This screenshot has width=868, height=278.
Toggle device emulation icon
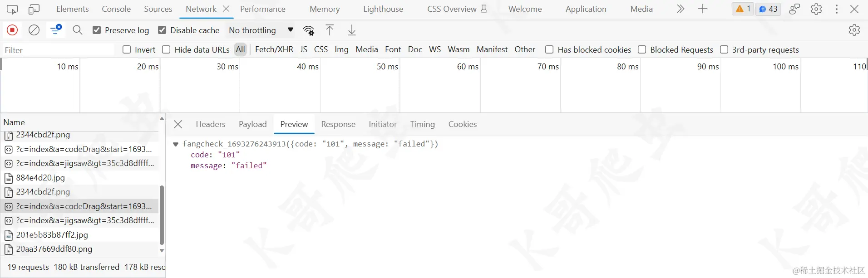(34, 9)
